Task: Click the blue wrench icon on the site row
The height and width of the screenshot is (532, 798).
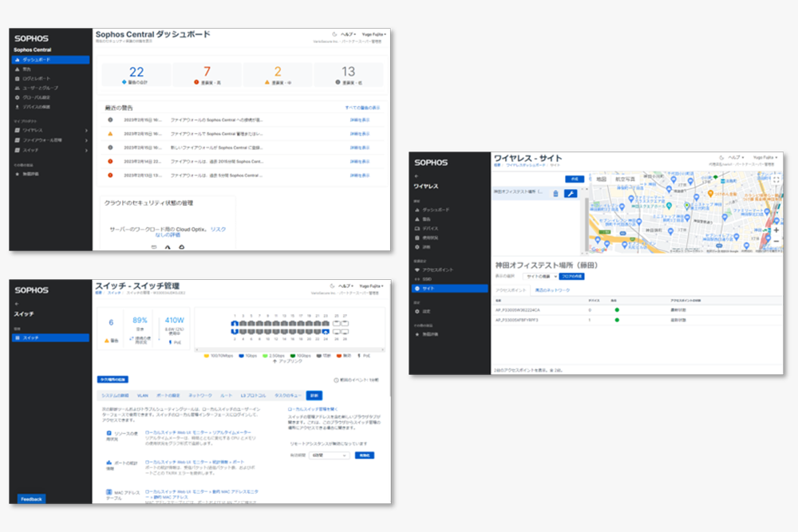Action: pos(571,193)
